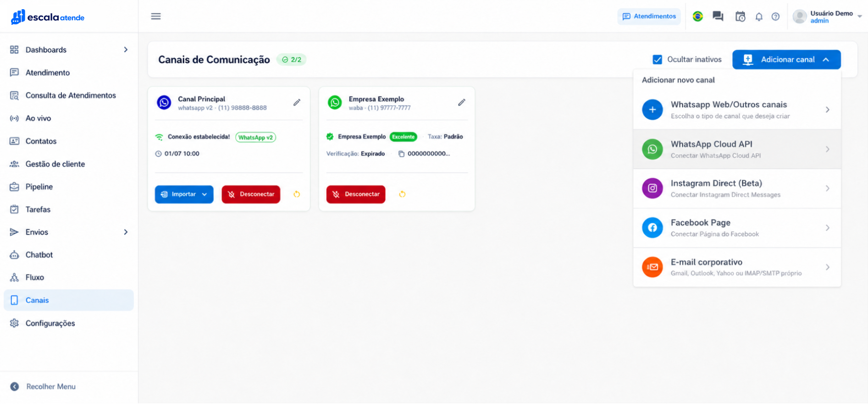
Task: Edit the Canal Principal channel with the pencil
Action: coord(297,103)
